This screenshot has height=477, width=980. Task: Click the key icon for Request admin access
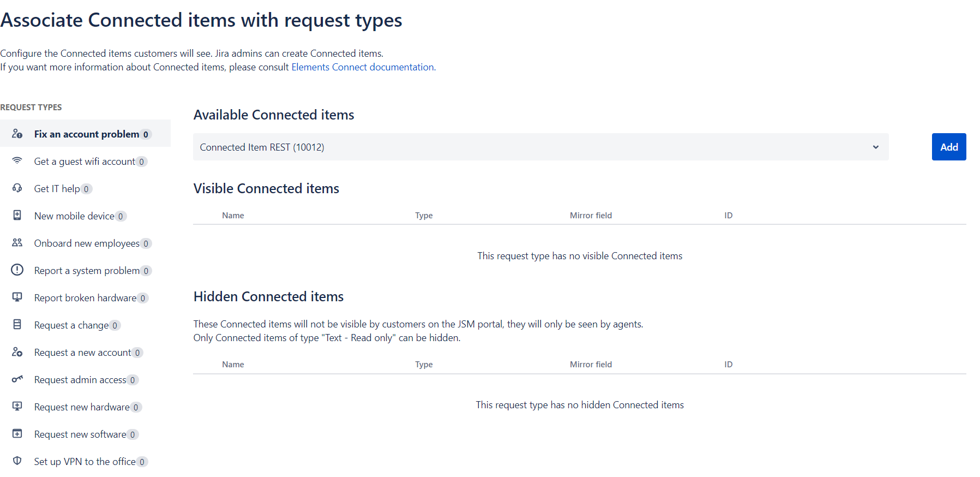tap(17, 379)
